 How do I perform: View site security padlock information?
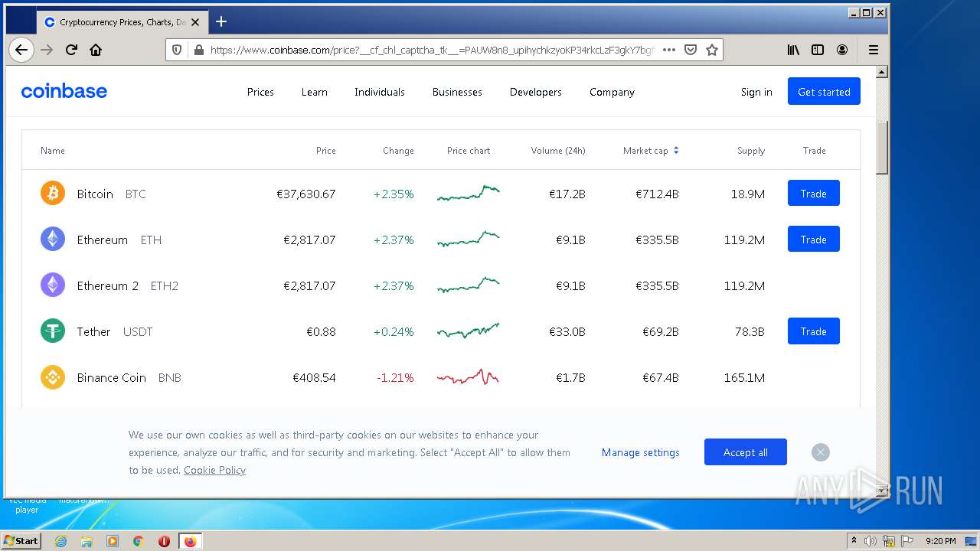tap(199, 50)
